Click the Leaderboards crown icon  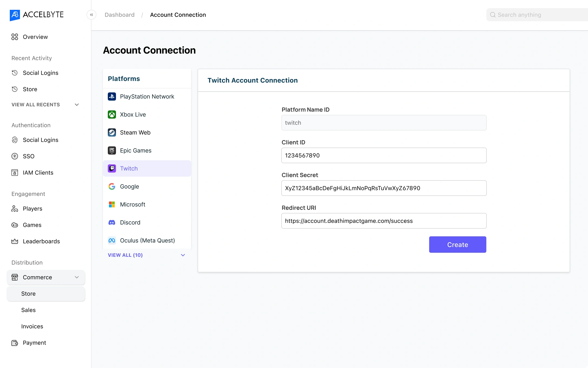coord(15,241)
